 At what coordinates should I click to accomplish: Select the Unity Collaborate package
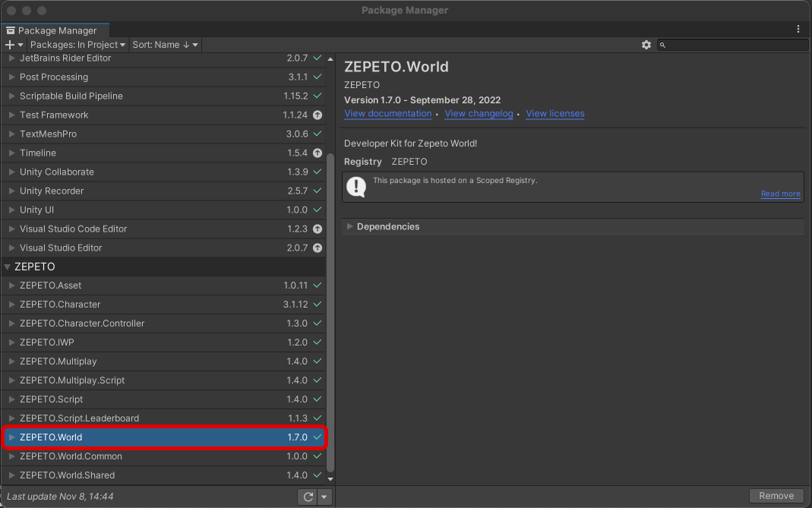click(163, 172)
